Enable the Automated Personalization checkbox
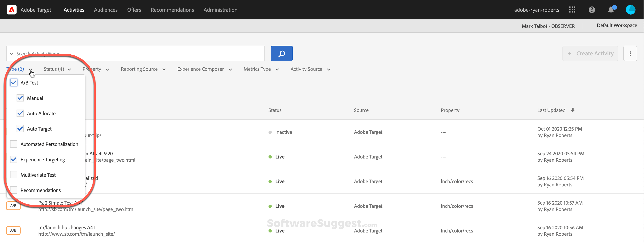Viewport: 644px width, 243px height. click(x=14, y=144)
